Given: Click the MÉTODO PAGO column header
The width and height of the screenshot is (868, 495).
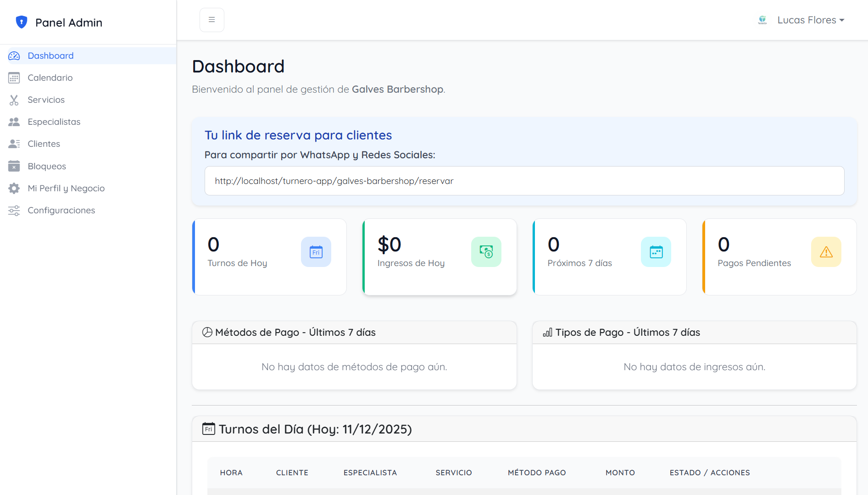Looking at the screenshot, I should coord(537,473).
